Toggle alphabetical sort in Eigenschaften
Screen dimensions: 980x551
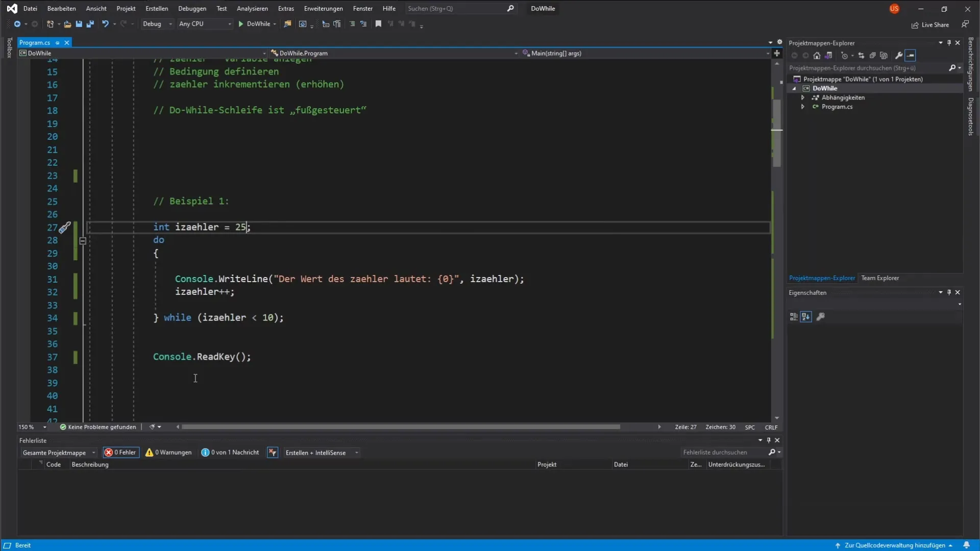(806, 317)
